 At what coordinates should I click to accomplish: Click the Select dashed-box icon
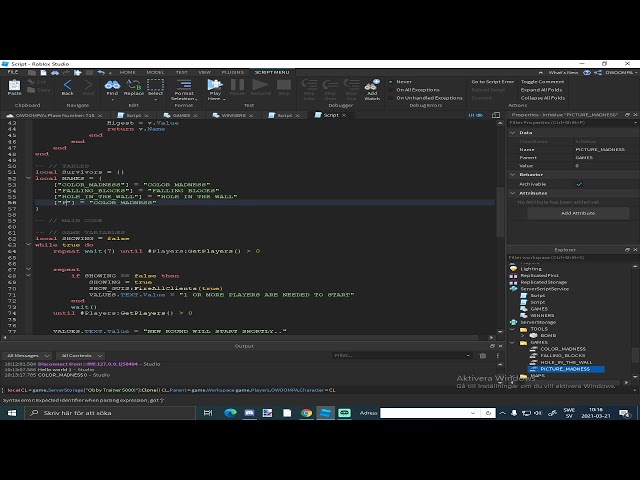[x=155, y=86]
